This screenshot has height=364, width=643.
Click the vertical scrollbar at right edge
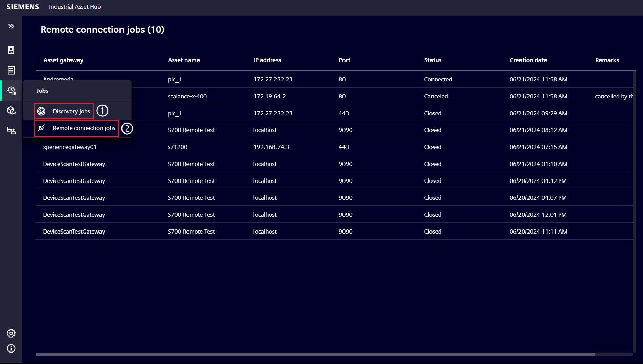coord(635,211)
